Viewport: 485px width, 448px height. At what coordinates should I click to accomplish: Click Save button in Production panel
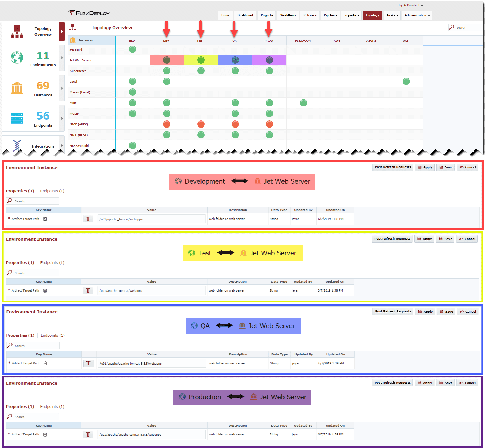446,383
